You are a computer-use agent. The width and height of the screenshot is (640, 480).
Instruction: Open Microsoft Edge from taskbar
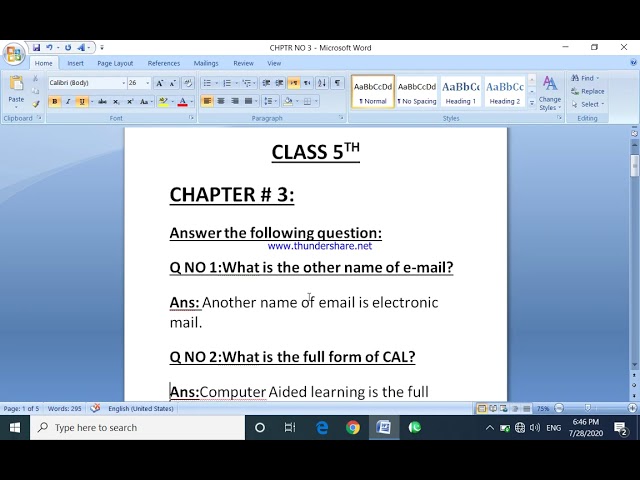pyautogui.click(x=322, y=427)
